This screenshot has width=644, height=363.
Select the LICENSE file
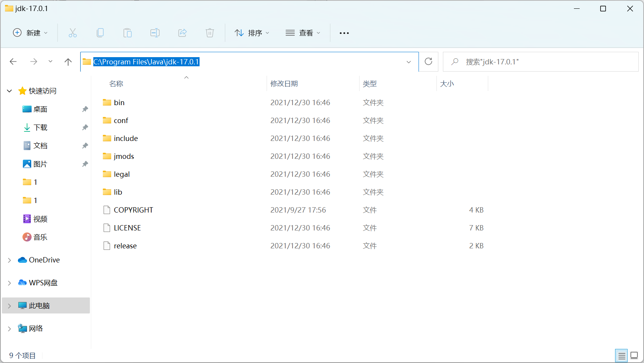point(127,228)
